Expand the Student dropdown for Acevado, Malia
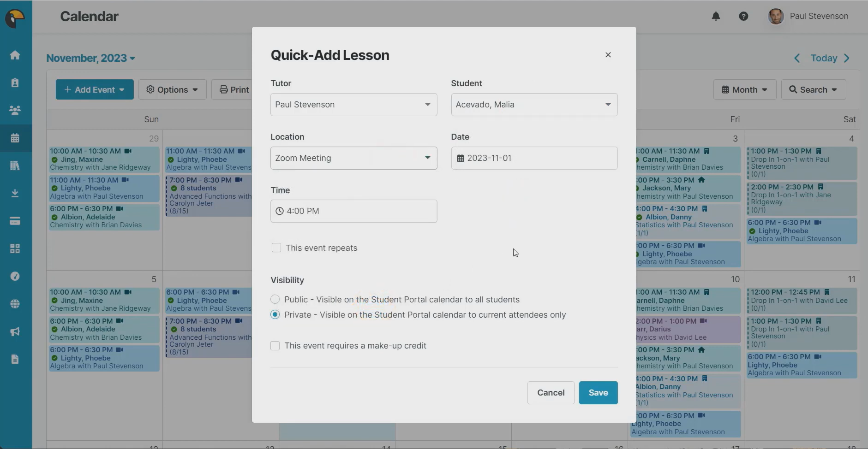 533,105
